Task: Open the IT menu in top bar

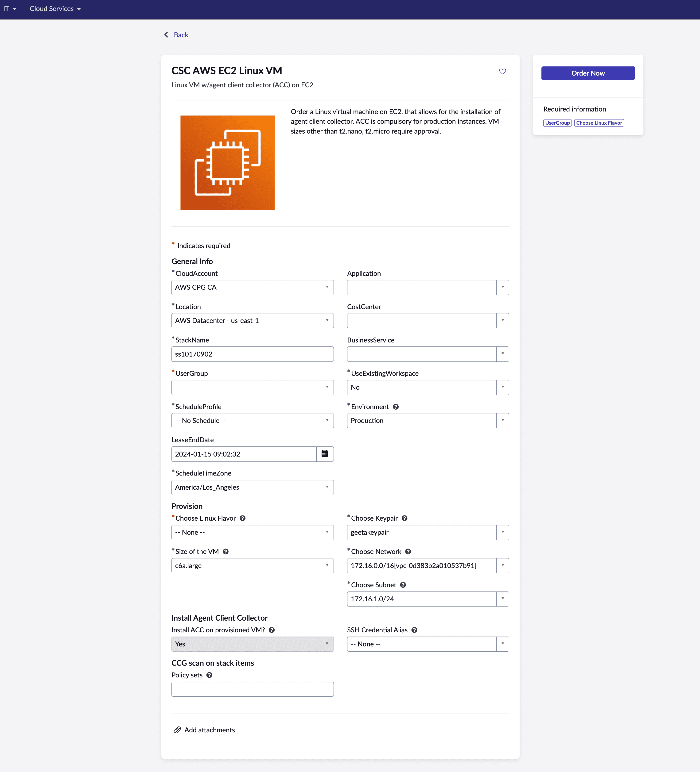Action: tap(10, 9)
